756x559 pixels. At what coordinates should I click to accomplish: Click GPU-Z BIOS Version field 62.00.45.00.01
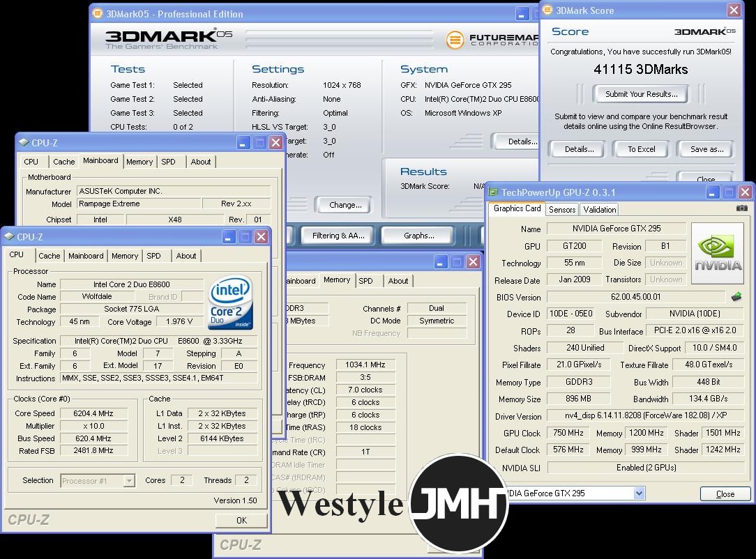pos(636,297)
